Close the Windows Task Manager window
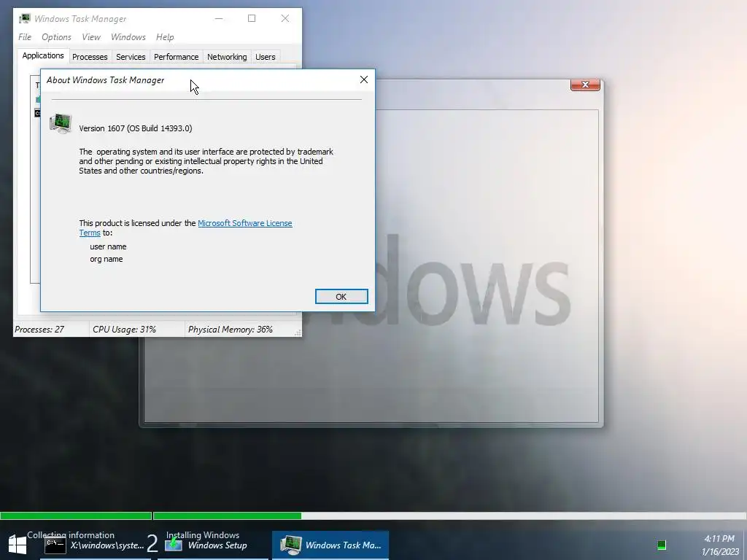 point(285,18)
